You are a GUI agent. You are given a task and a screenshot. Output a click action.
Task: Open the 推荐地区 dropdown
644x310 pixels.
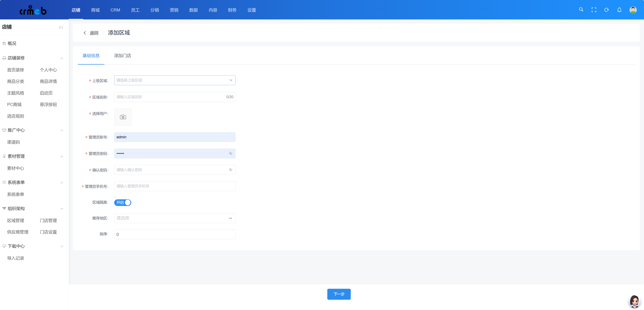click(x=175, y=218)
